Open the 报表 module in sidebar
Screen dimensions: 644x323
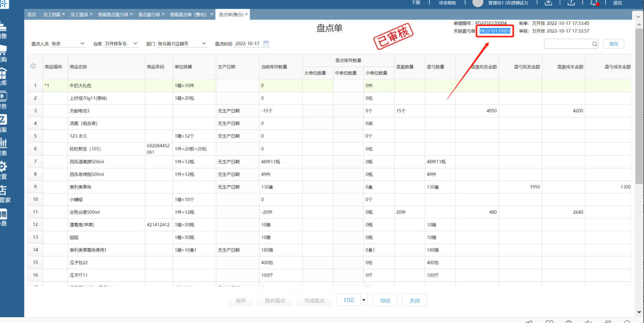3,147
